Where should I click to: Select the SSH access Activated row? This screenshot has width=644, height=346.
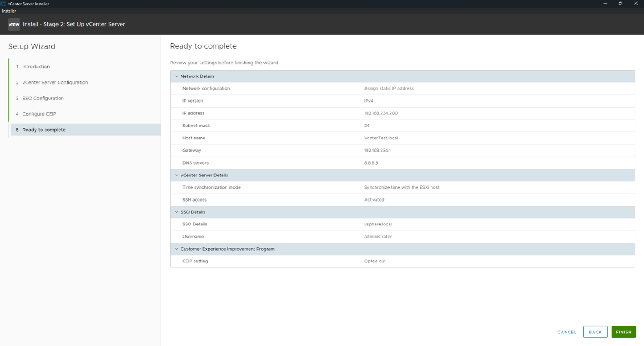point(374,199)
